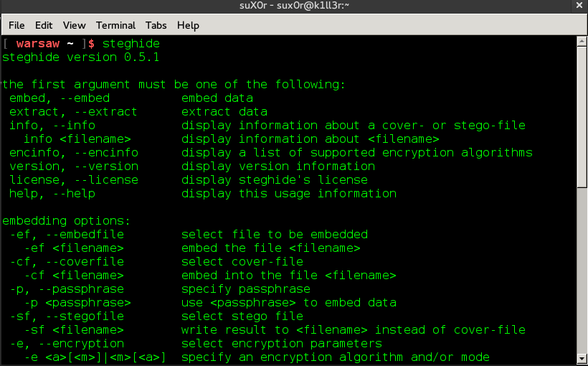Click the '-ef, --embedfile' option
Image resolution: width=588 pixels, height=366 pixels.
pos(67,234)
